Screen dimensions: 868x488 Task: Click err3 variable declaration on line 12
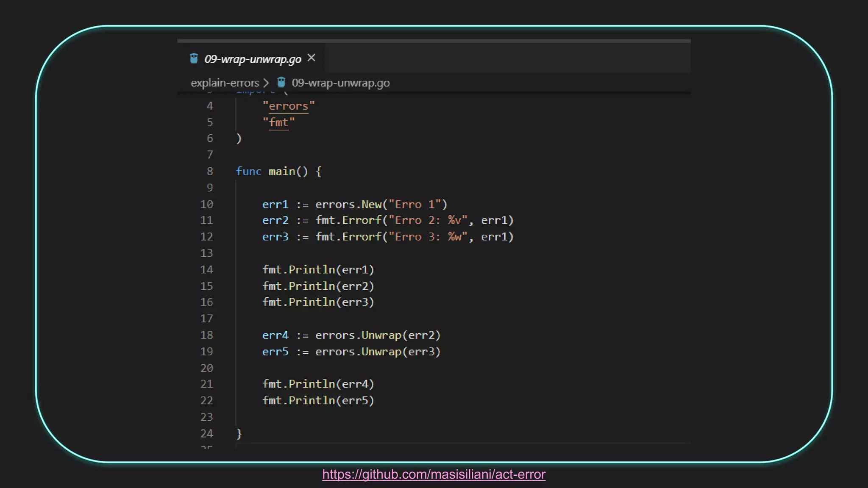point(275,237)
